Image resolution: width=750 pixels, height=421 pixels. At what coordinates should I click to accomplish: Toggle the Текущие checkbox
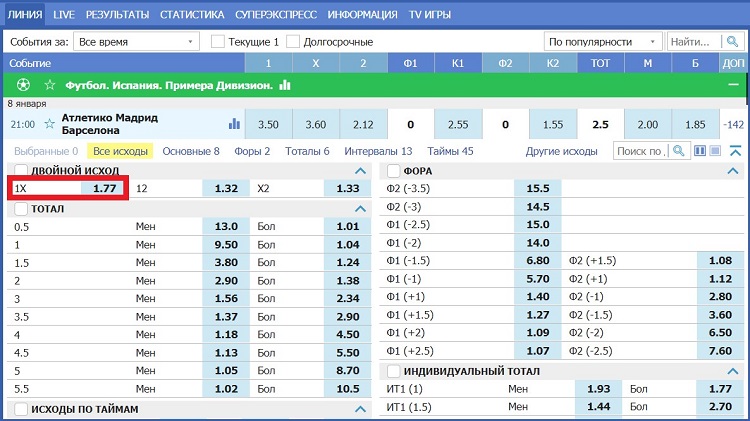[x=218, y=42]
